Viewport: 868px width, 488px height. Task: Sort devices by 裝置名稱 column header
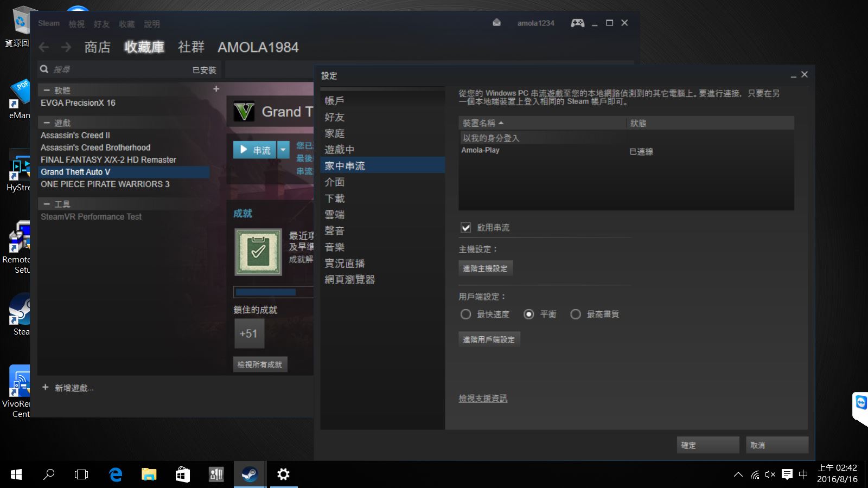[x=542, y=123]
